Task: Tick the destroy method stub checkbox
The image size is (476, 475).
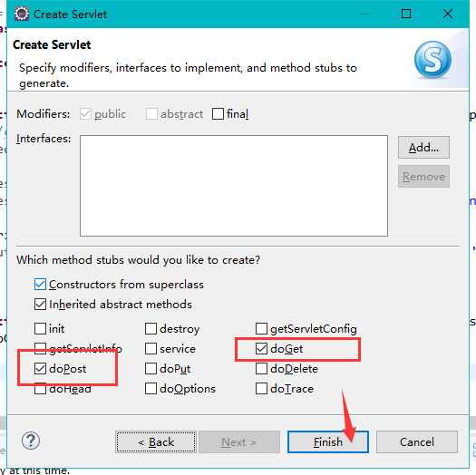Action: pos(151,328)
